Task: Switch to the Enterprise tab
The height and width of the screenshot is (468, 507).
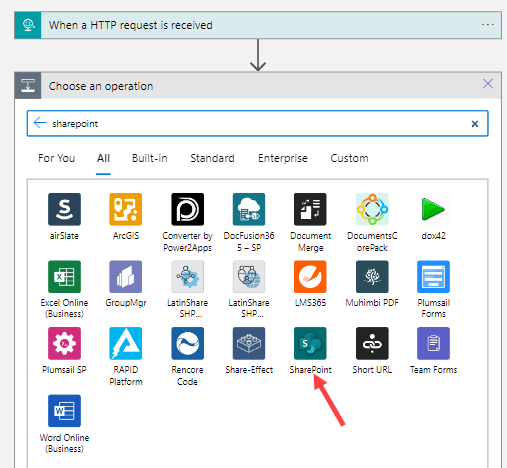Action: click(283, 158)
